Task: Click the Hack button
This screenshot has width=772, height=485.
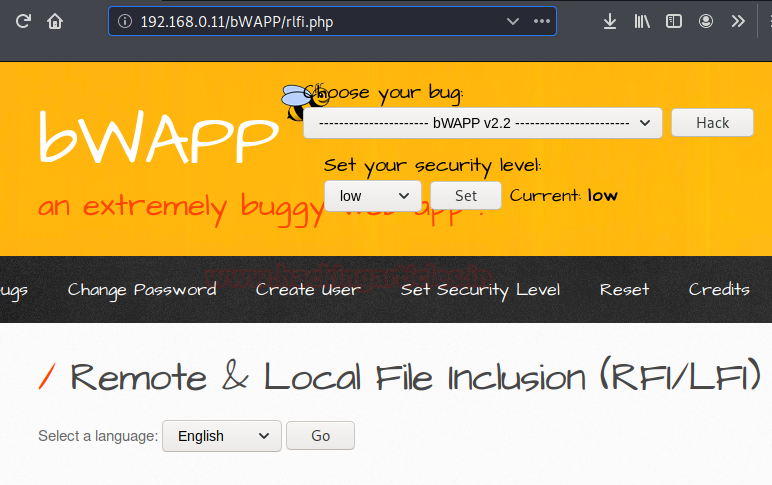Action: coord(712,123)
